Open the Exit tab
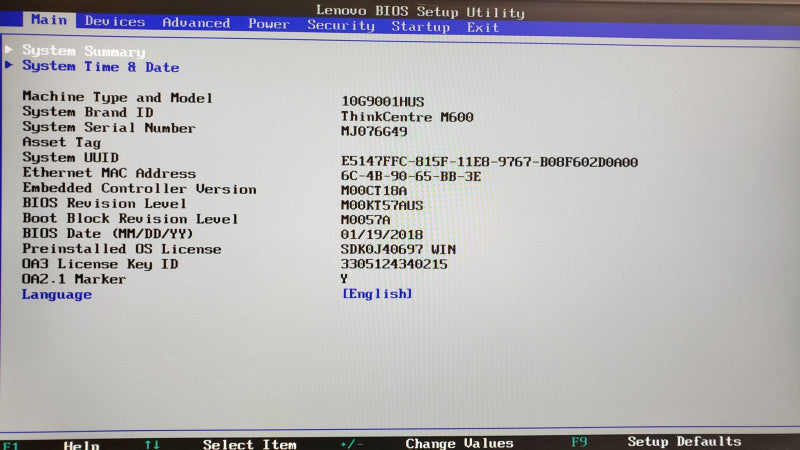 pyautogui.click(x=483, y=27)
